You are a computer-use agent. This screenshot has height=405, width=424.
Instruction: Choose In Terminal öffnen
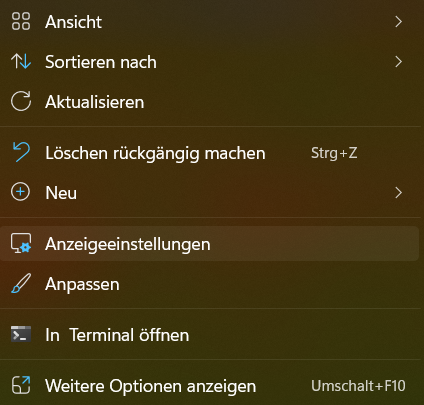[x=212, y=335]
